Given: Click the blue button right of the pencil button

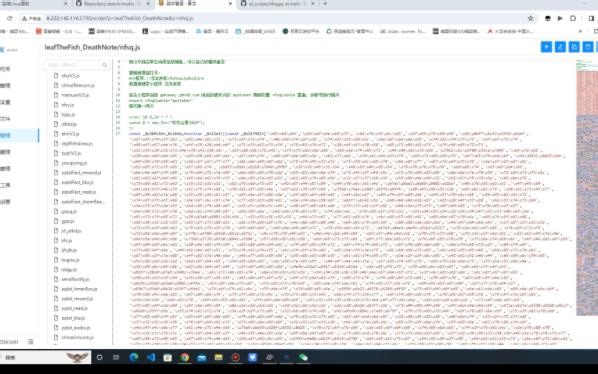Looking at the screenshot, I should pyautogui.click(x=574, y=47).
